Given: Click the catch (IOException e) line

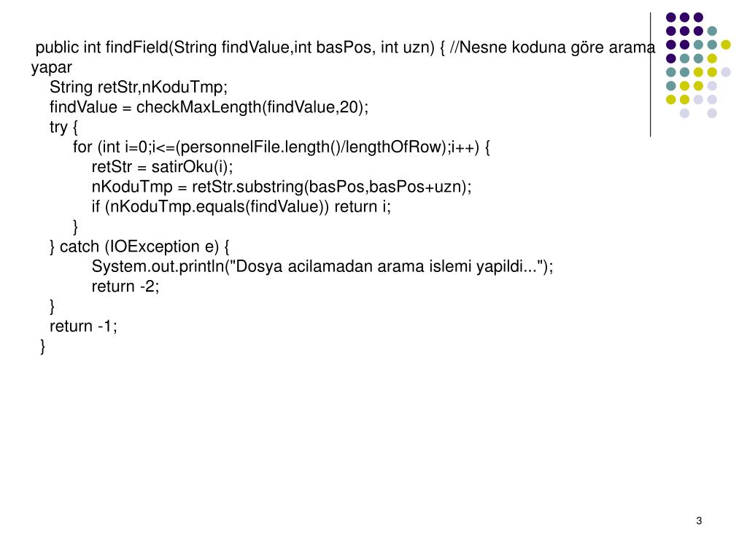Looking at the screenshot, I should [x=139, y=246].
